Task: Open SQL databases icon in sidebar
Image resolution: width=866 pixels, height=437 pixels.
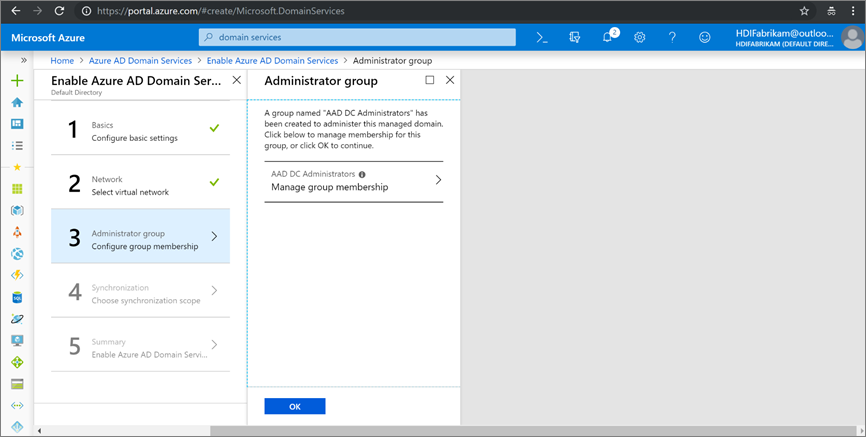Action: 17,297
